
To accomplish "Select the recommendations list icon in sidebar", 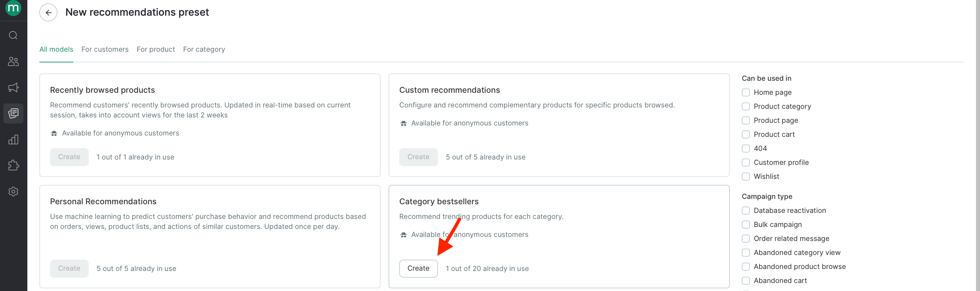I will [13, 113].
